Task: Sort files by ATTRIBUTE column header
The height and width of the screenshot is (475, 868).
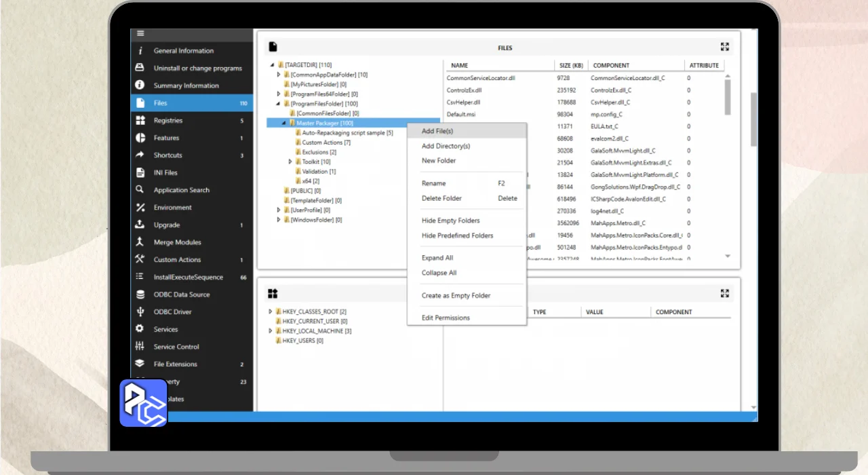Action: [x=704, y=65]
